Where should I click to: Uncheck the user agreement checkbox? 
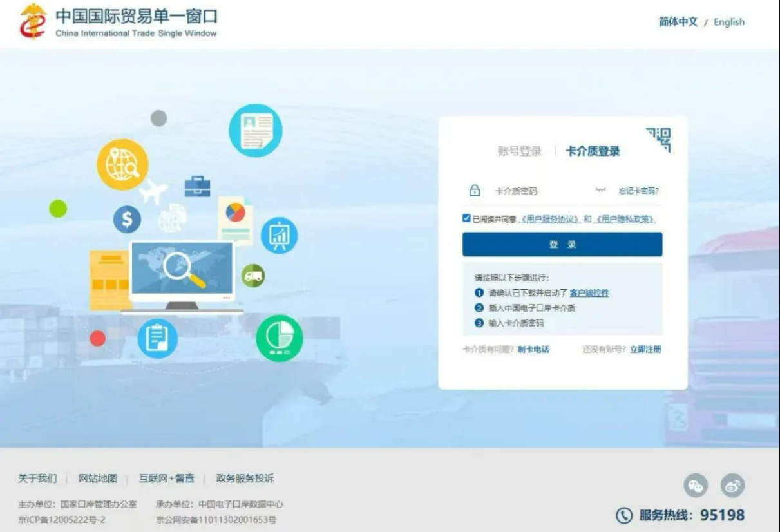465,218
